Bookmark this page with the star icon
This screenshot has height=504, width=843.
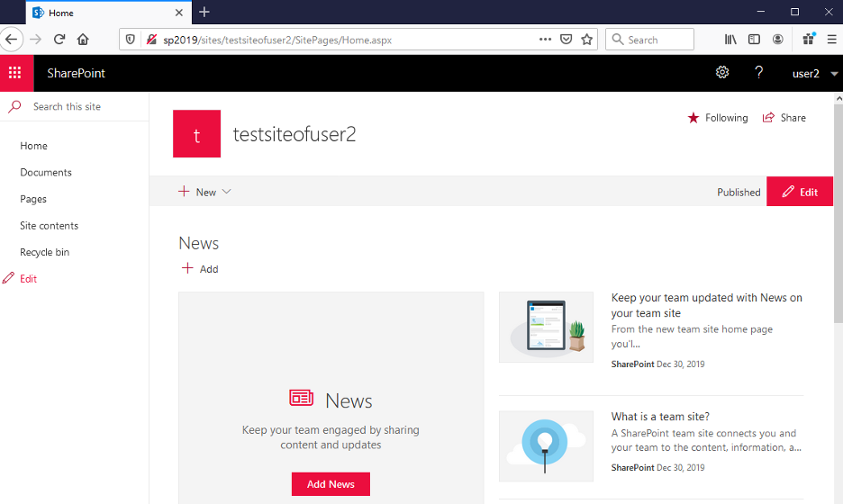click(587, 40)
